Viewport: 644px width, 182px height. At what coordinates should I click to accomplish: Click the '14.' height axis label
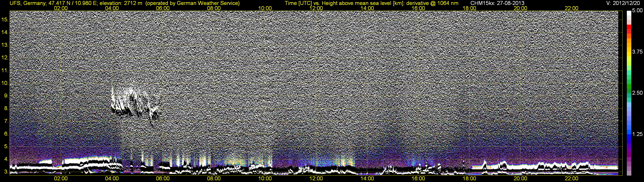point(5,32)
